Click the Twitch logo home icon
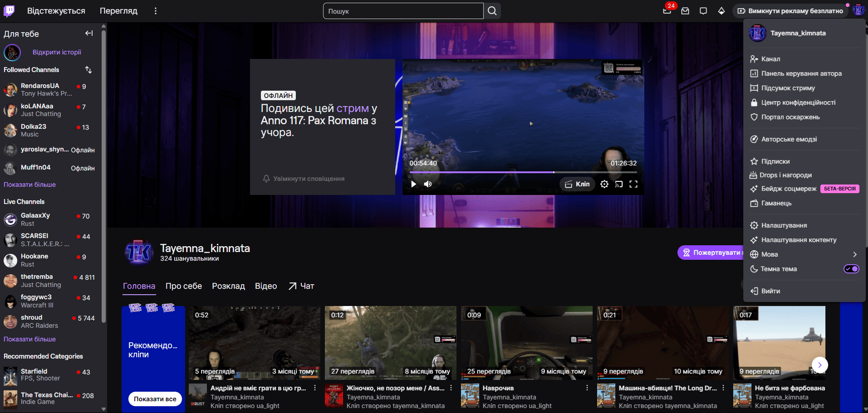Screen dimensions: 868x413 tap(9, 11)
